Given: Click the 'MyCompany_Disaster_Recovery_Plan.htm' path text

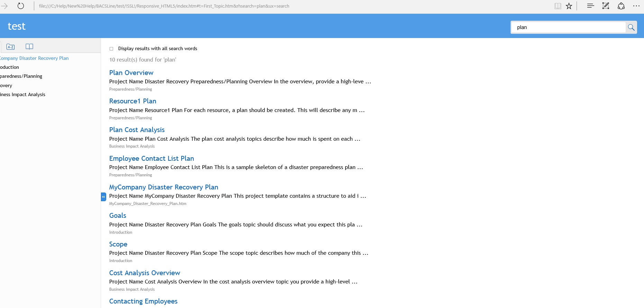Looking at the screenshot, I should point(148,204).
